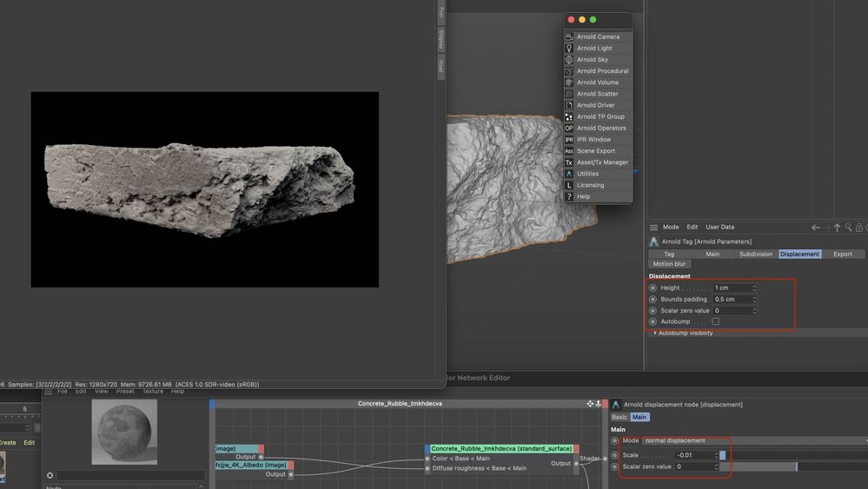Viewport: 868px width, 489px height.
Task: Adjust the Height value stepper
Action: pyautogui.click(x=754, y=288)
